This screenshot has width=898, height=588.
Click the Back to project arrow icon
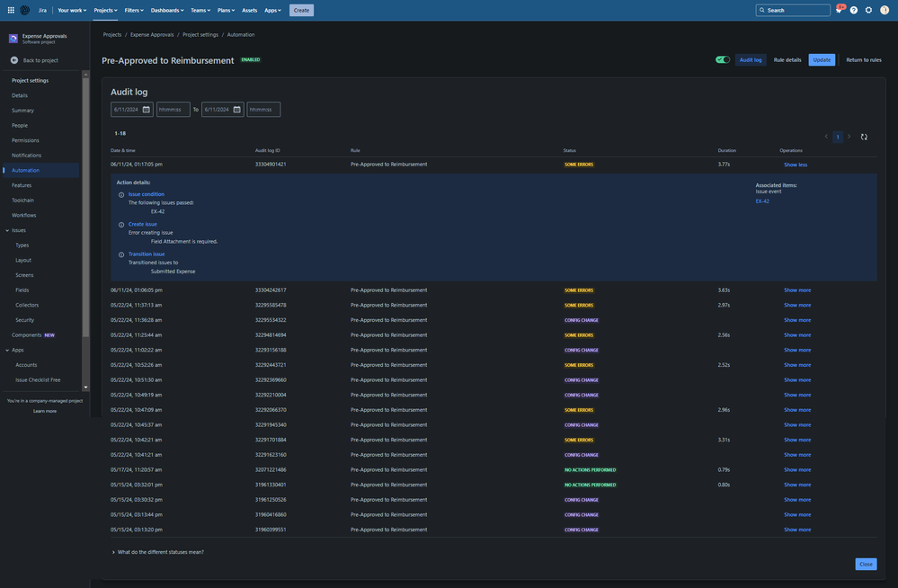14,60
